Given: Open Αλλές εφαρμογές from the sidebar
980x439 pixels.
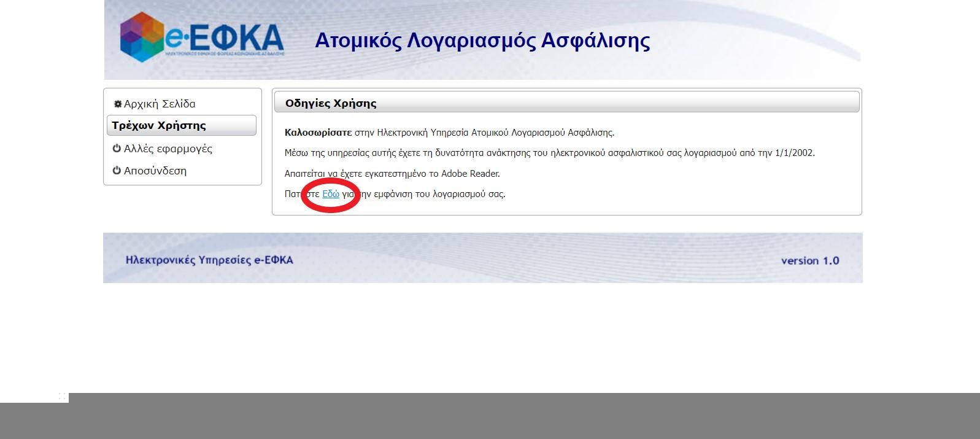Looking at the screenshot, I should pyautogui.click(x=168, y=149).
